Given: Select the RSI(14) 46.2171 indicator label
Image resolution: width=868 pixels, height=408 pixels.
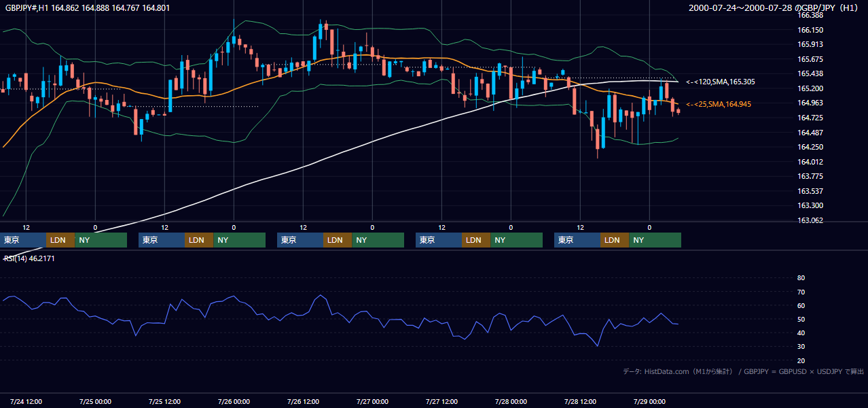Looking at the screenshot, I should pyautogui.click(x=29, y=258).
